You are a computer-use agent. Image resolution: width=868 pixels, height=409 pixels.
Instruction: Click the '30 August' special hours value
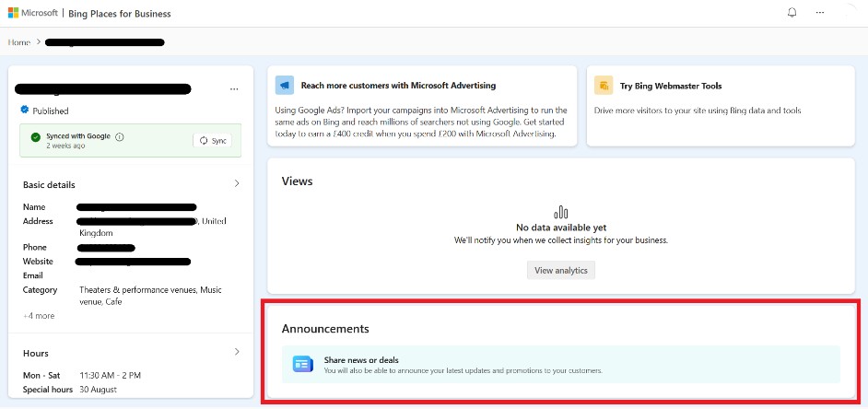(98, 390)
